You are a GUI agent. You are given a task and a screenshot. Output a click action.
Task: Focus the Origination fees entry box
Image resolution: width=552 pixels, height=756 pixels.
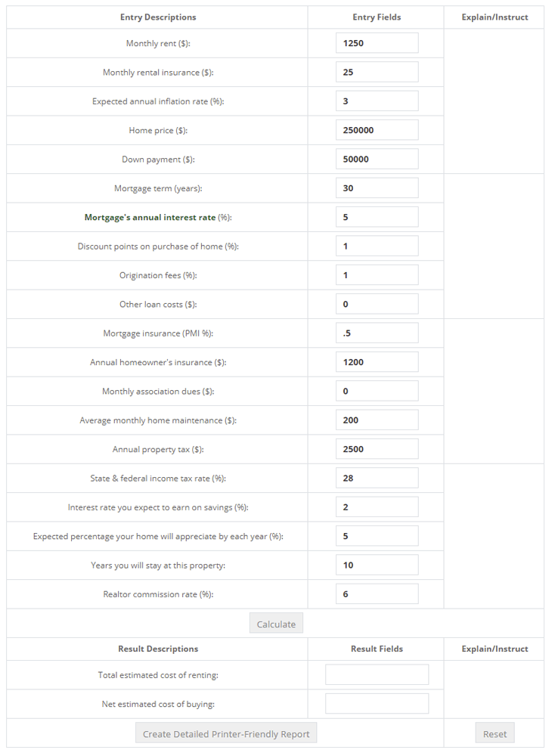point(377,274)
